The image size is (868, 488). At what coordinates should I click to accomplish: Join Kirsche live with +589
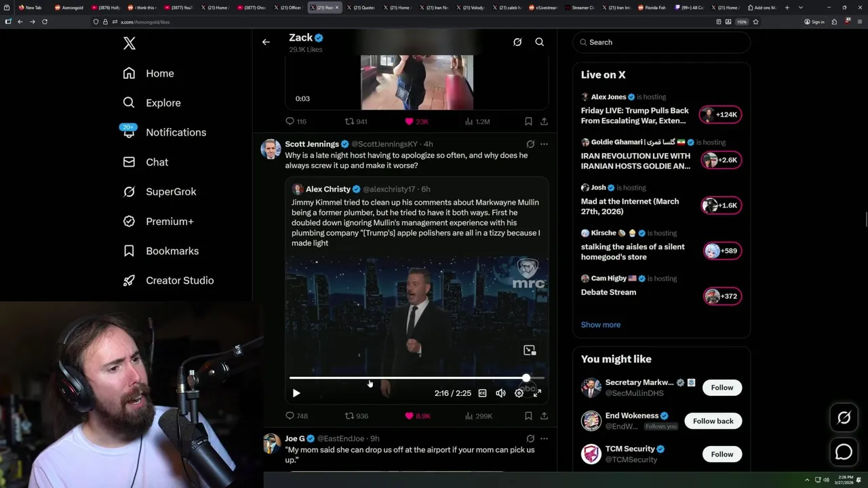[721, 251]
